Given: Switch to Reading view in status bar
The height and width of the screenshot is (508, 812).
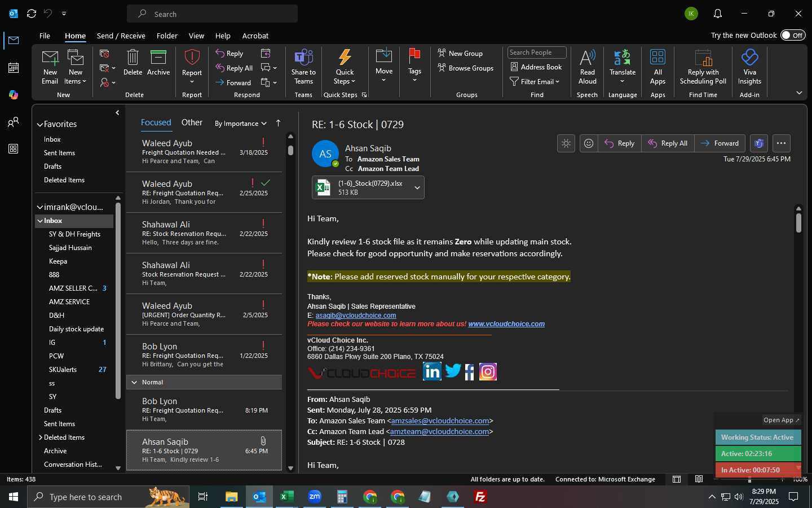Looking at the screenshot, I should click(699, 479).
